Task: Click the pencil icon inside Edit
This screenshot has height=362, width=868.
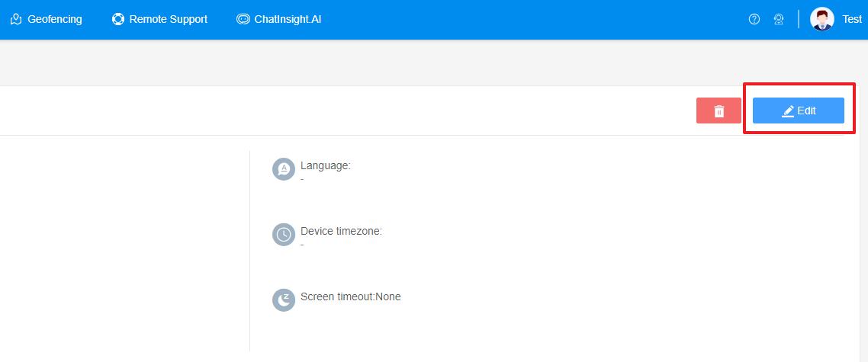Action: tap(788, 111)
